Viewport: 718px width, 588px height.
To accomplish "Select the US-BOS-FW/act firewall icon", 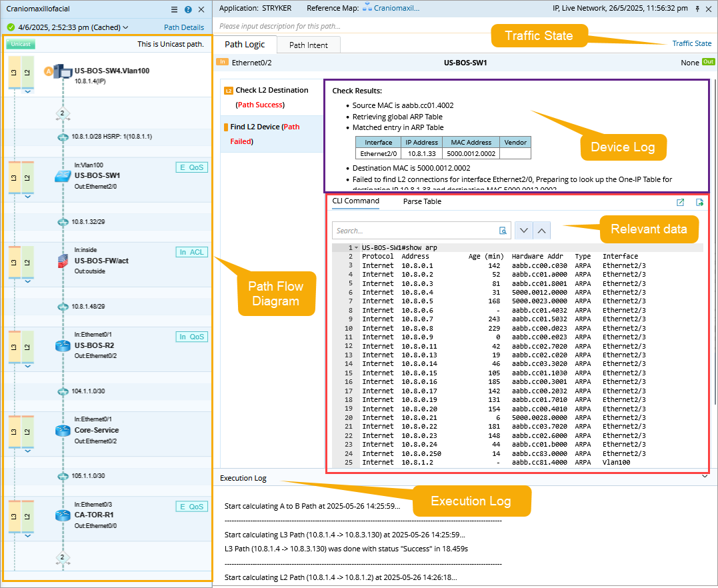I will pyautogui.click(x=63, y=261).
